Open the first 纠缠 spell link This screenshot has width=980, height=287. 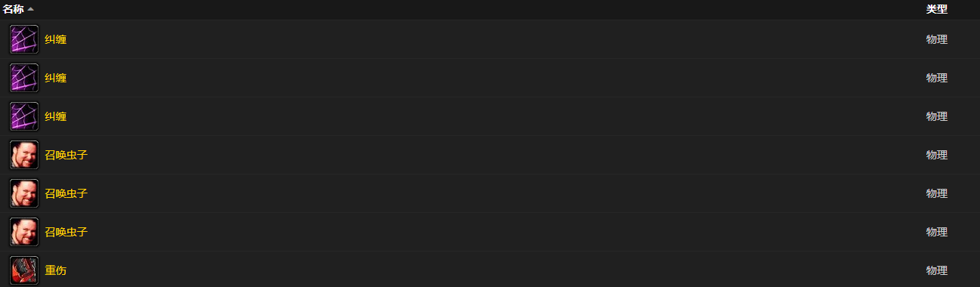pos(56,39)
